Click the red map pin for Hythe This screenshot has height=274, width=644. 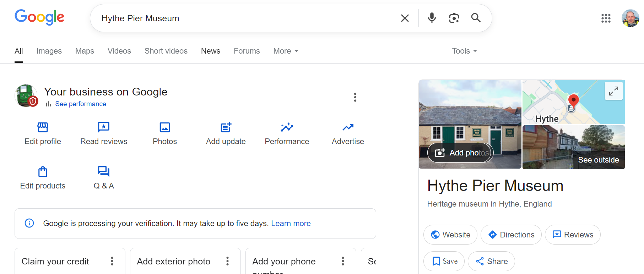(x=573, y=100)
